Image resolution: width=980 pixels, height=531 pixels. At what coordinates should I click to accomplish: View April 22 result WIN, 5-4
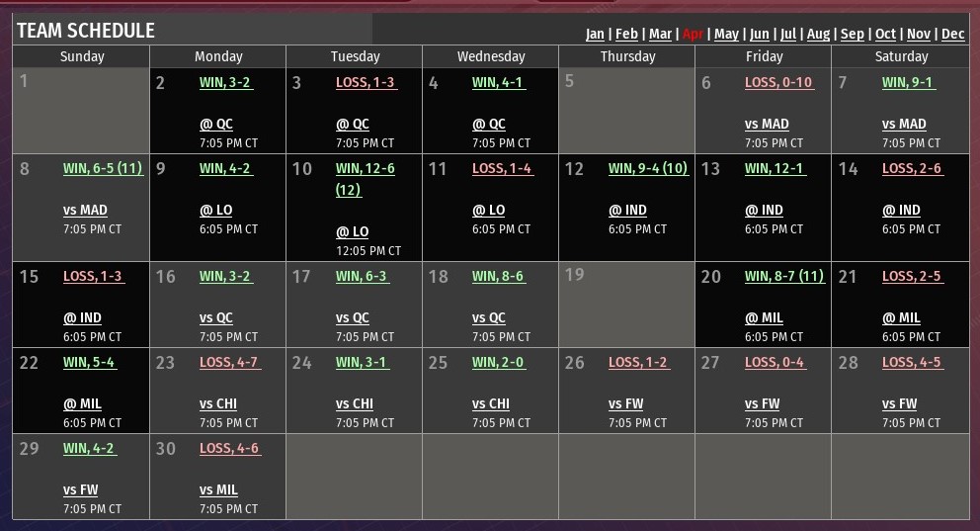pos(89,362)
